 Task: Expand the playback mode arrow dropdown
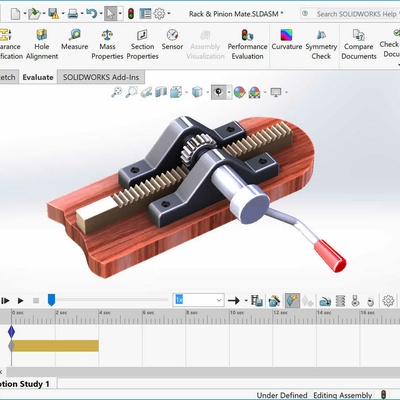click(246, 301)
